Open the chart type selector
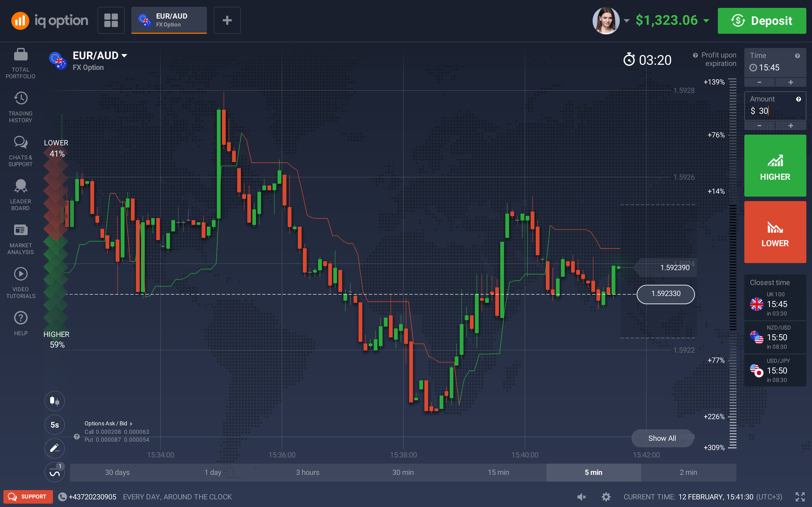The width and height of the screenshot is (812, 507). coord(54,401)
